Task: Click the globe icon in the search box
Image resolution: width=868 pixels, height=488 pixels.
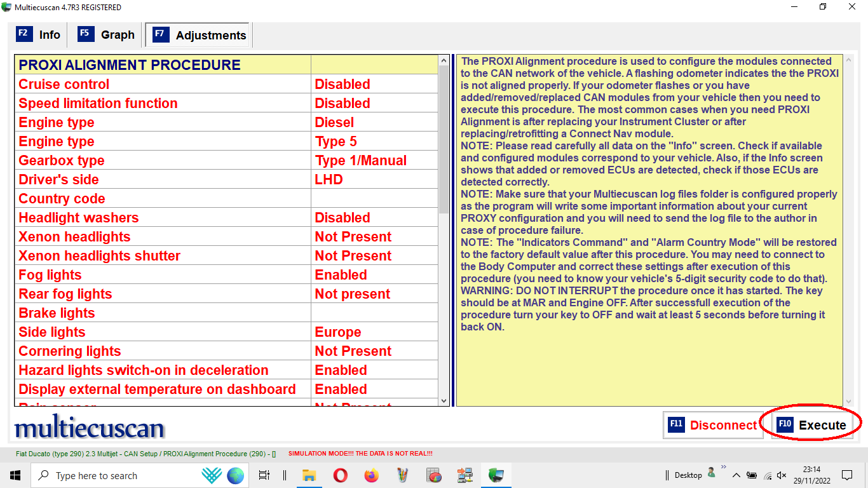Action: pos(235,475)
